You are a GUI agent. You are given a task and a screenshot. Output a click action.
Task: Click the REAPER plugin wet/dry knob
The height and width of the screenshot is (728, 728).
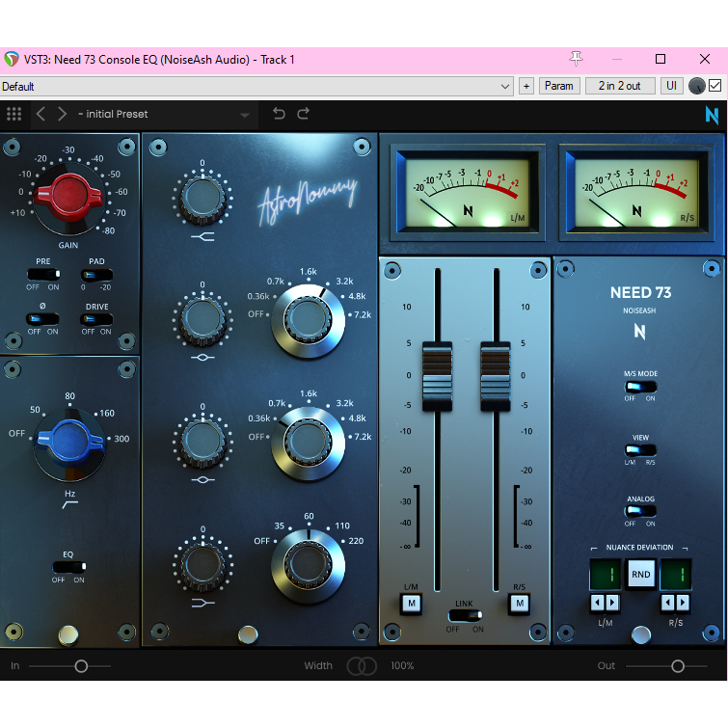(696, 86)
